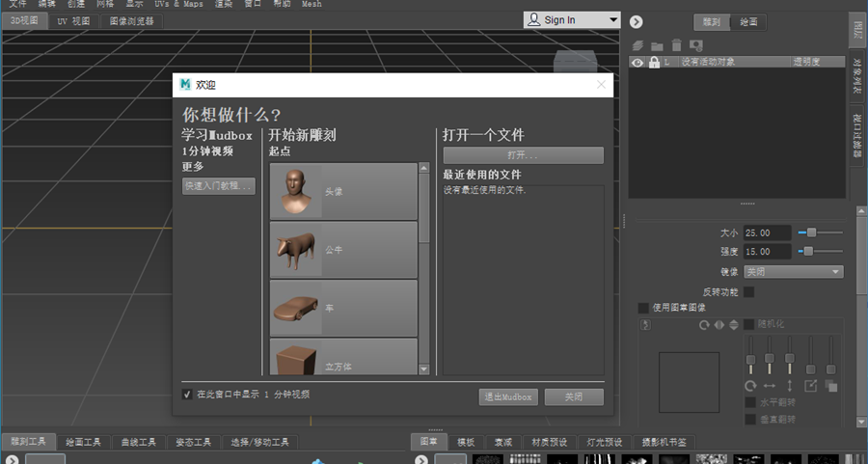The width and height of the screenshot is (868, 464).
Task: Open the 选择/移动工具 tab
Action: click(x=259, y=443)
